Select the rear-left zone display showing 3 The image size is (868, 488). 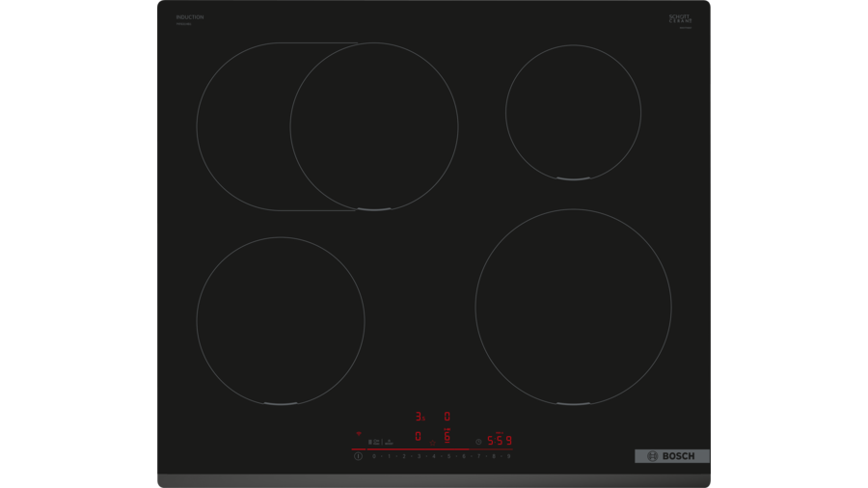(x=420, y=417)
